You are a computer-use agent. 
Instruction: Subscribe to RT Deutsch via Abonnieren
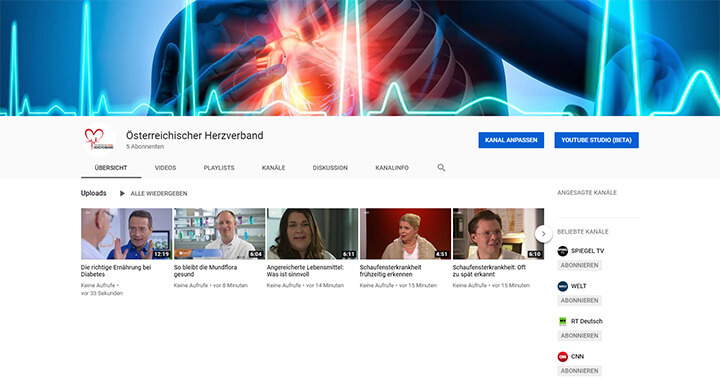coord(579,336)
